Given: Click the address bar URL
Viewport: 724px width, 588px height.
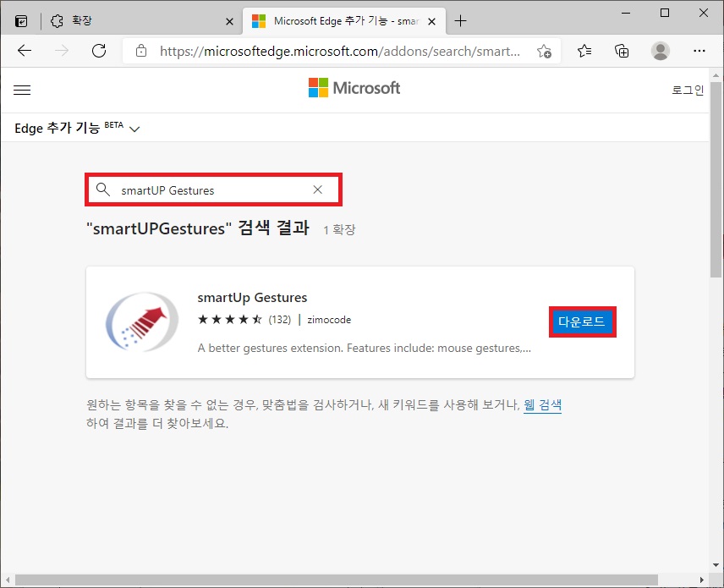Looking at the screenshot, I should point(339,51).
